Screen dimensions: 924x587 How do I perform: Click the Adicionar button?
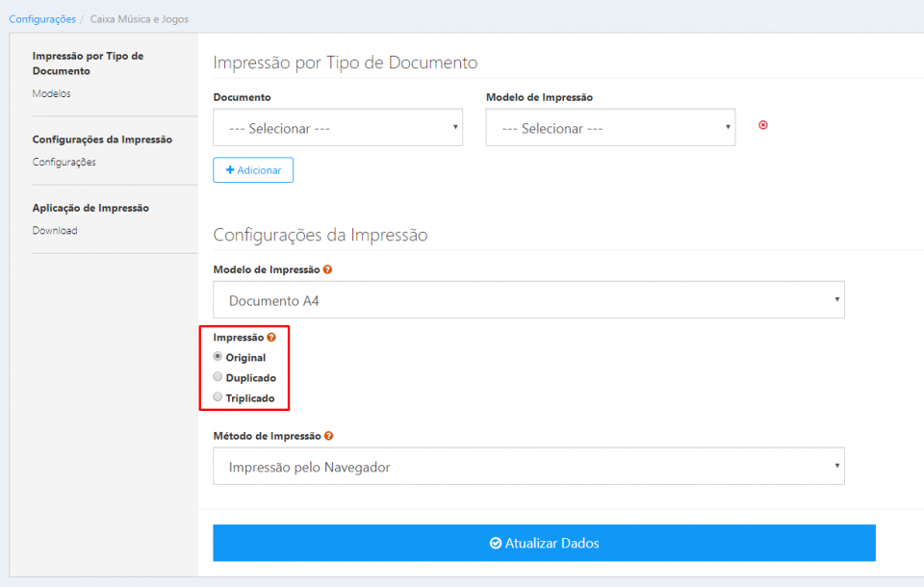pos(253,170)
